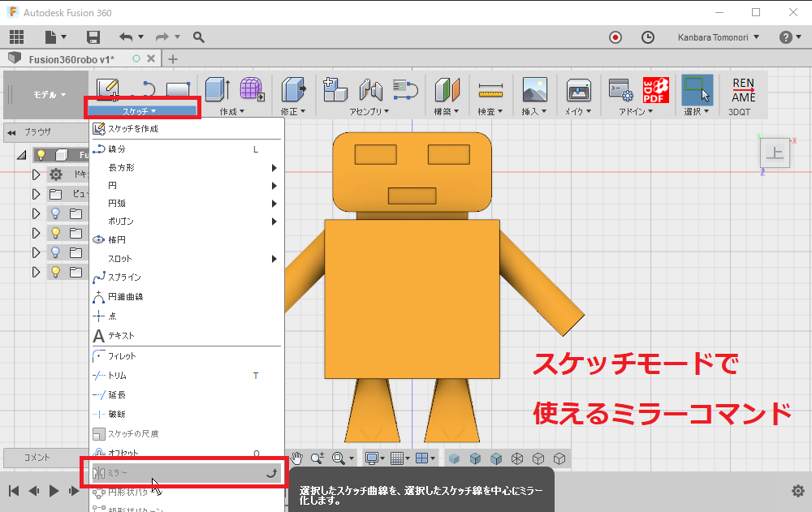Open the grid and snaps dropdown
This screenshot has height=512, width=812.
400,458
